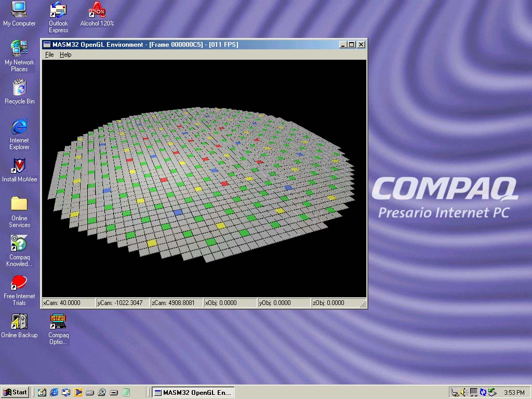The height and width of the screenshot is (399, 532).
Task: Click the yCam: -1022.3047 status field
Action: pos(123,303)
